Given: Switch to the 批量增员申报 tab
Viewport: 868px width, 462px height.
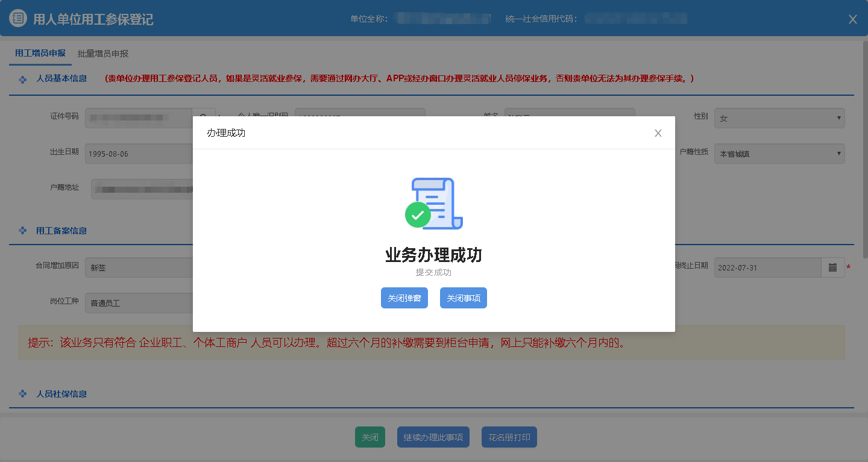Looking at the screenshot, I should tap(103, 54).
